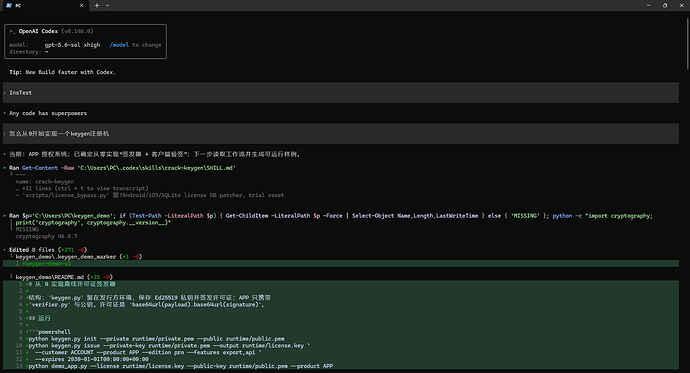The width and height of the screenshot is (690, 373).
Task: Click the 'Edited 8 files (+271 -0)' line
Action: click(48, 249)
